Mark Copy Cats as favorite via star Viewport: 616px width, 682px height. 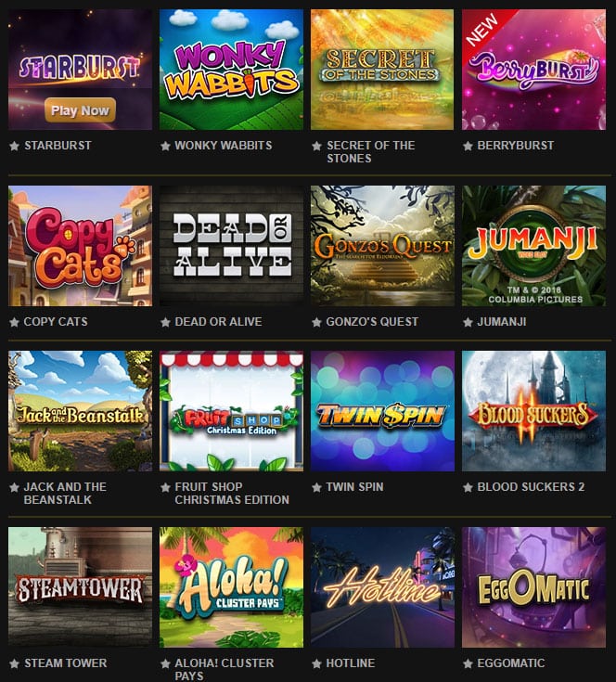click(x=14, y=322)
